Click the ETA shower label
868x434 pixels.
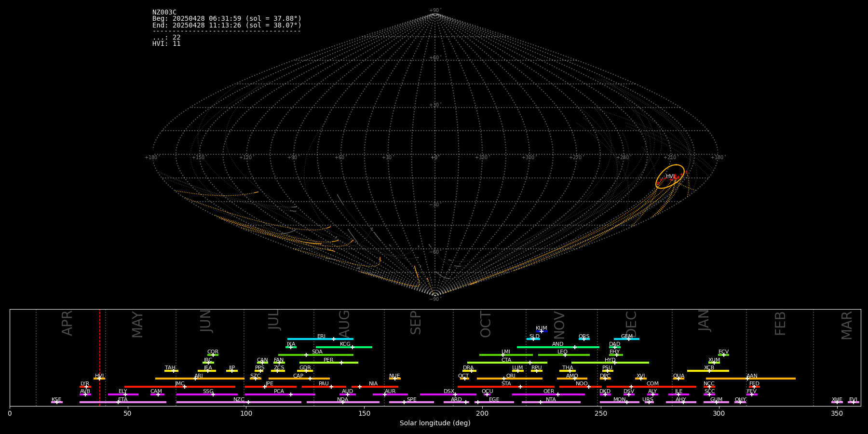[123, 400]
